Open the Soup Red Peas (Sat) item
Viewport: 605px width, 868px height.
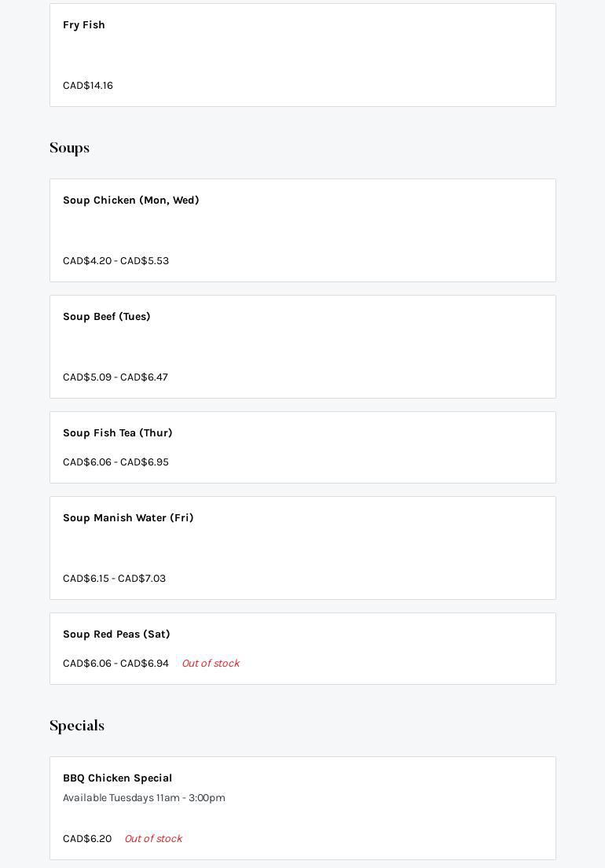tap(116, 634)
